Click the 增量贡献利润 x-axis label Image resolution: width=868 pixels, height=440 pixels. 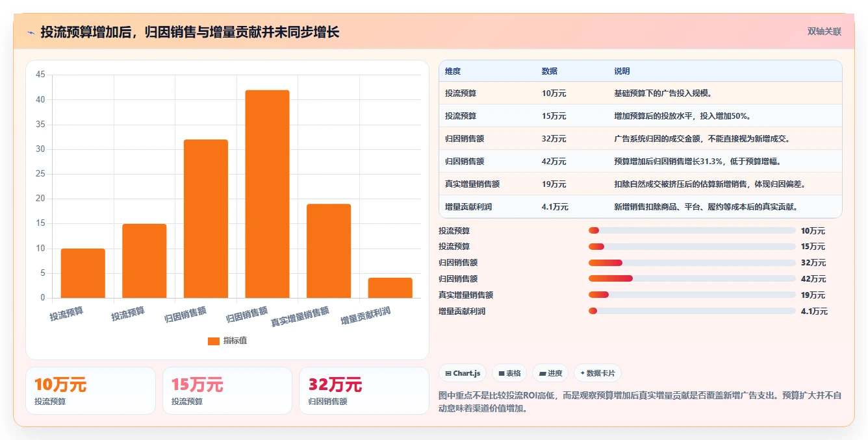tap(366, 316)
